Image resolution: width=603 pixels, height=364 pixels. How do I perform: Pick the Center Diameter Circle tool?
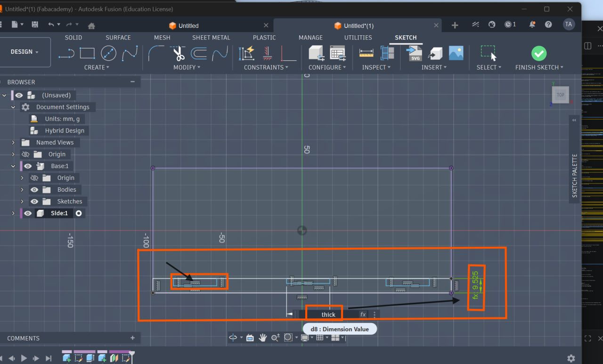click(108, 54)
